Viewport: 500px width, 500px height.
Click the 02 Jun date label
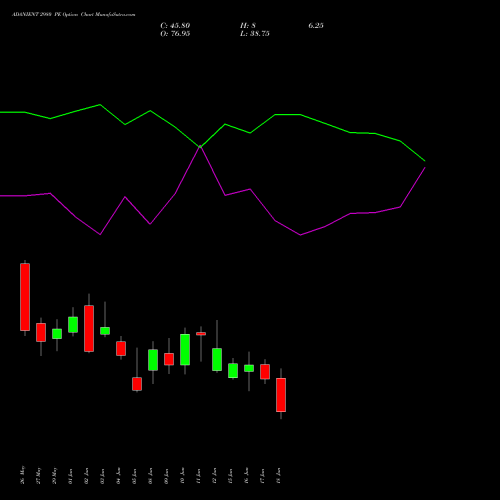87,476
